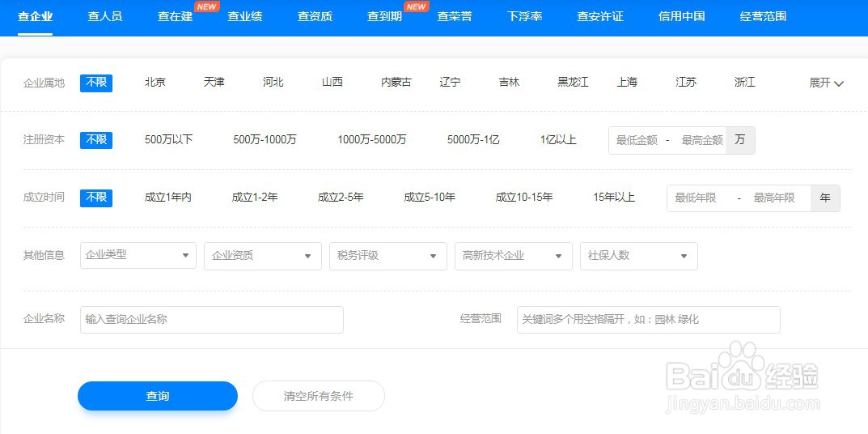Click the 经营范围 keyword input field

click(649, 320)
